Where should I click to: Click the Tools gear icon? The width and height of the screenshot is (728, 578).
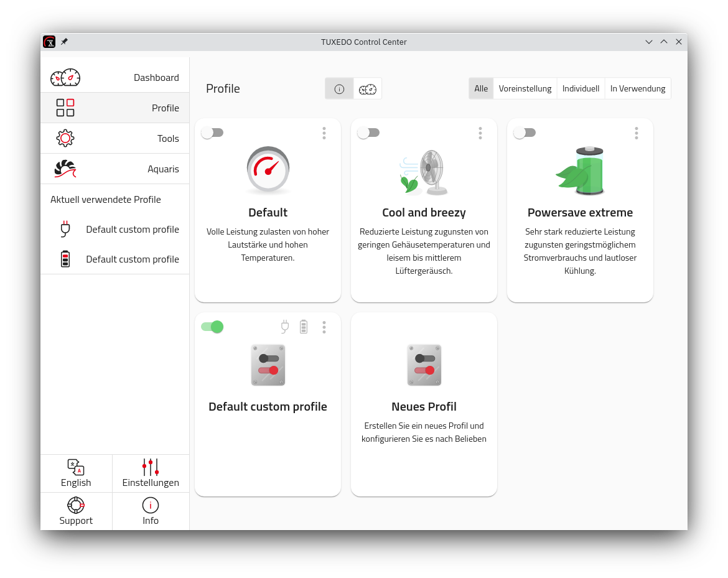[65, 138]
